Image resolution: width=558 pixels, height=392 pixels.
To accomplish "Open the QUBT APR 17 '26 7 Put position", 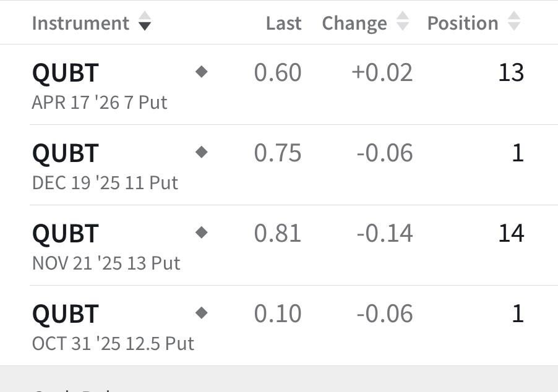I will pos(99,85).
